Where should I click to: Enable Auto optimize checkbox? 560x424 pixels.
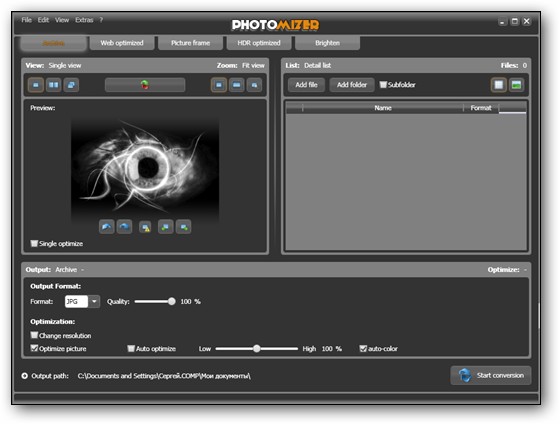(x=131, y=348)
